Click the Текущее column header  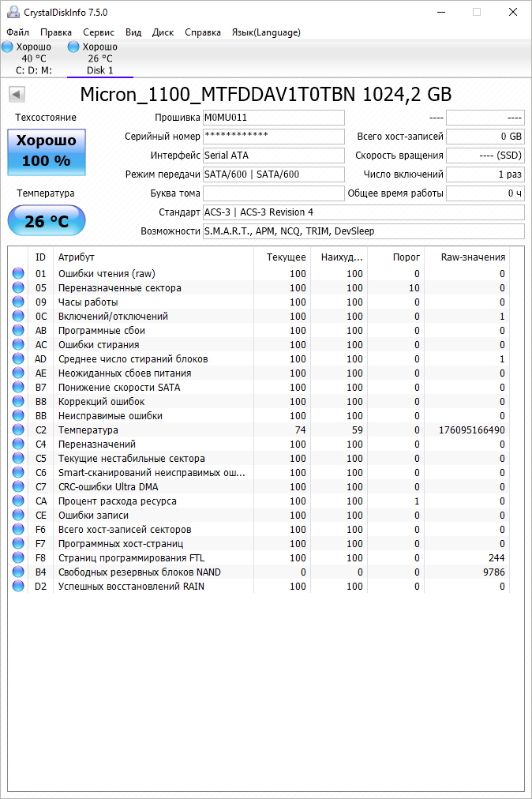[x=282, y=257]
